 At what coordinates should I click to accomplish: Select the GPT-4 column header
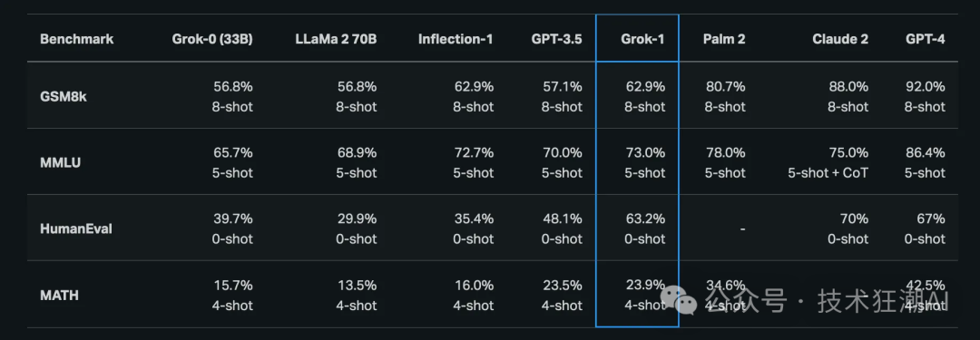tap(925, 39)
